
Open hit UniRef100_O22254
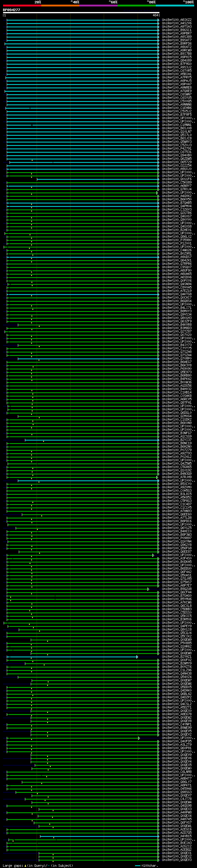(x=176, y=165)
